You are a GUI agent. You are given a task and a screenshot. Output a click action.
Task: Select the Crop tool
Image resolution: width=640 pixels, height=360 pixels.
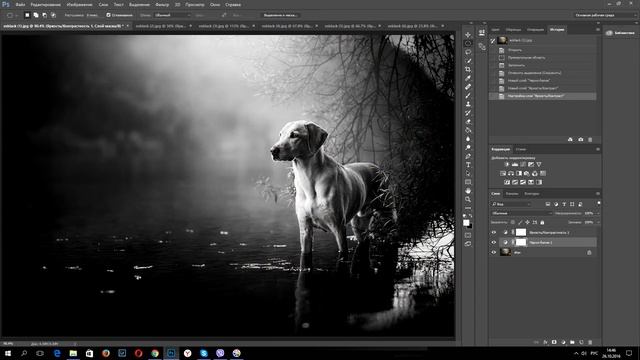click(468, 69)
